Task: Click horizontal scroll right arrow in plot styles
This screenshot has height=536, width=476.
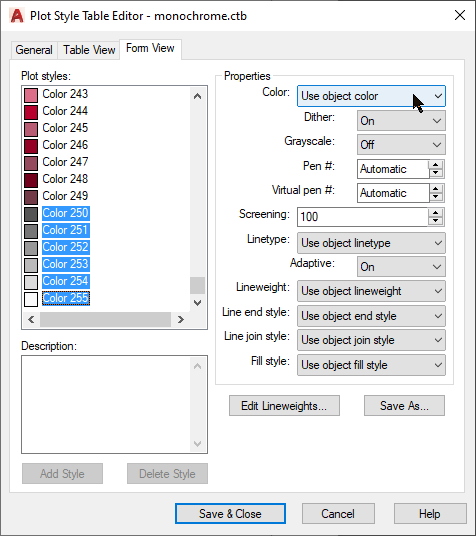Action: 181,320
